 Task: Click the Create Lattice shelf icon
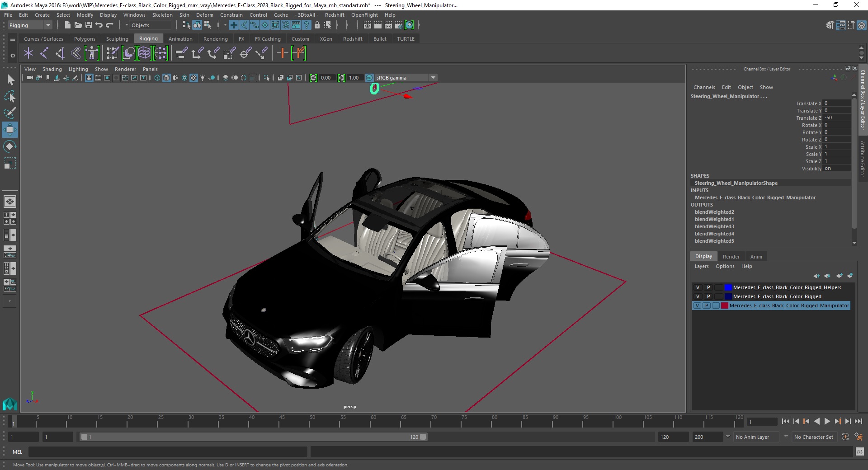click(145, 53)
